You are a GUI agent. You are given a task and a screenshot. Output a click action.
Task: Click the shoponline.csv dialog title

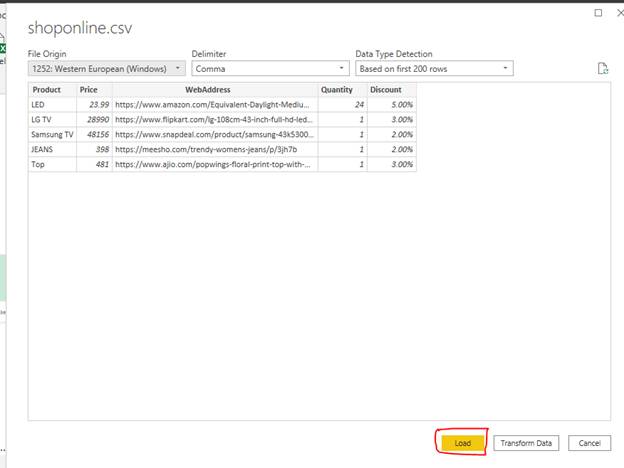(80, 28)
